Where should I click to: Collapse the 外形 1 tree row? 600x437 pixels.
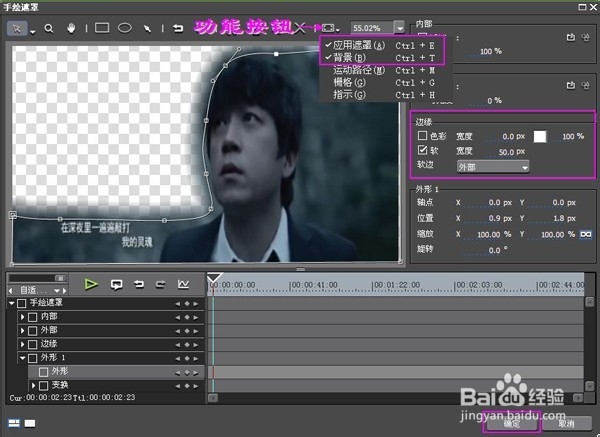[23, 358]
